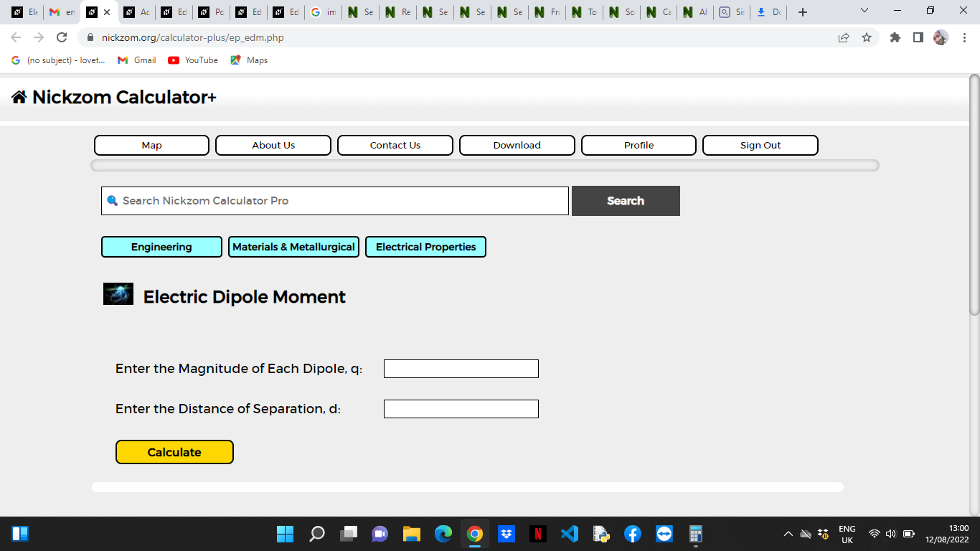Open Chrome extensions puzzle icon
The height and width of the screenshot is (551, 980).
point(895,37)
